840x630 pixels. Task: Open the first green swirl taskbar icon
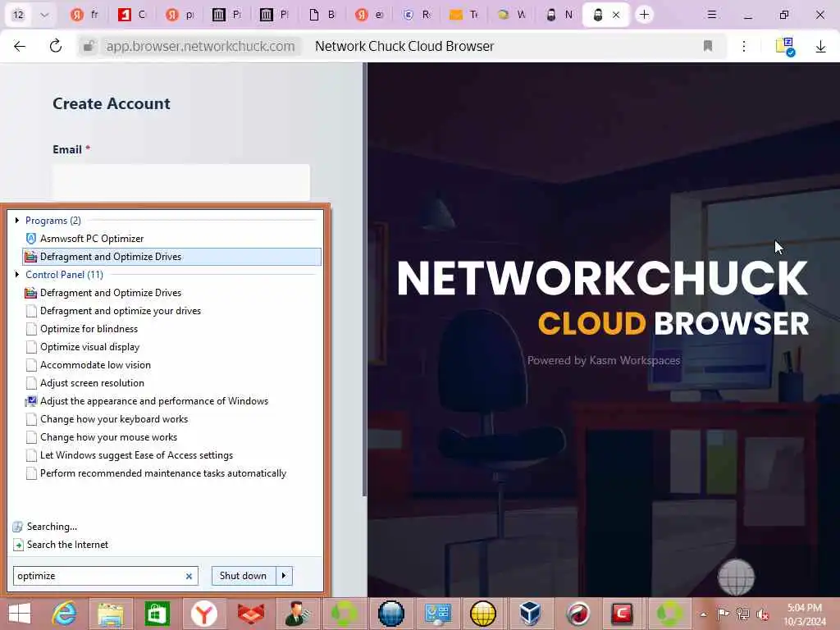click(344, 614)
